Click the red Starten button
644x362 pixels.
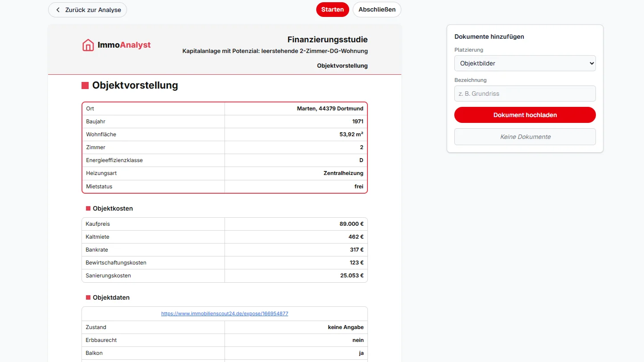pos(333,10)
